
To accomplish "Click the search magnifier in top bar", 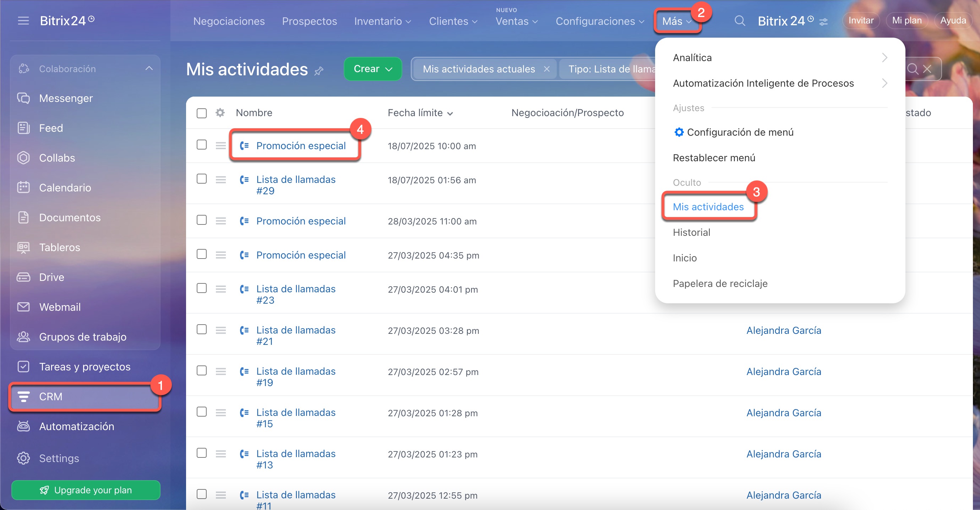I will point(740,21).
